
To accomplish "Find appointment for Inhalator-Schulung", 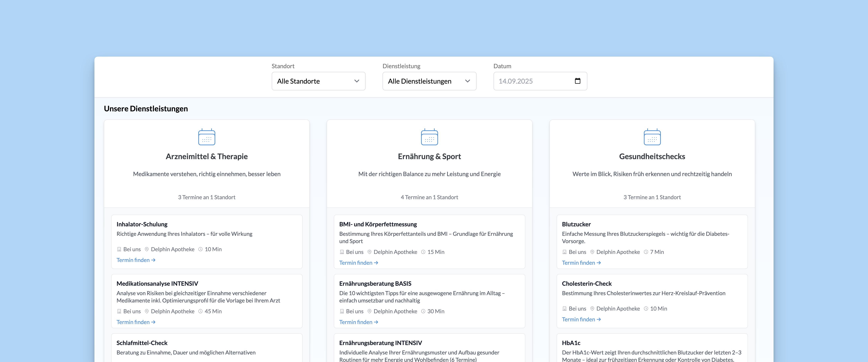I will coord(136,260).
